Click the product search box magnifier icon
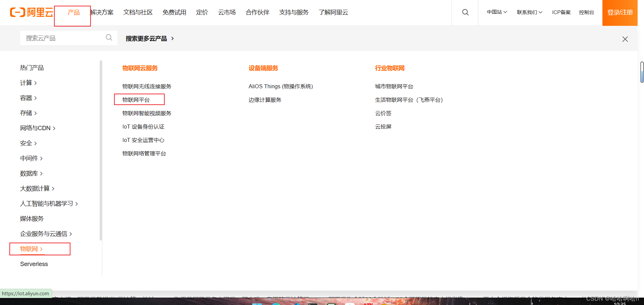This screenshot has width=644, height=305. click(x=109, y=38)
